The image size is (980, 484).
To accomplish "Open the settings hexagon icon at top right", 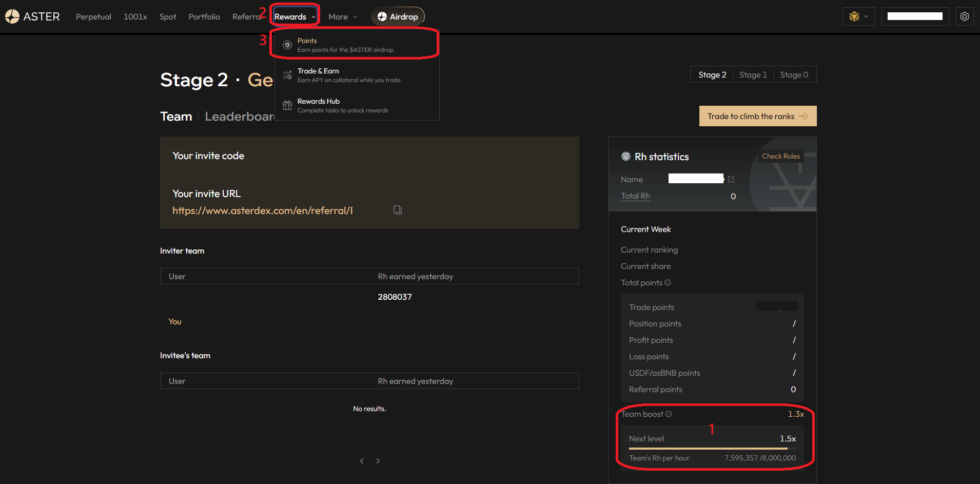I will point(964,16).
